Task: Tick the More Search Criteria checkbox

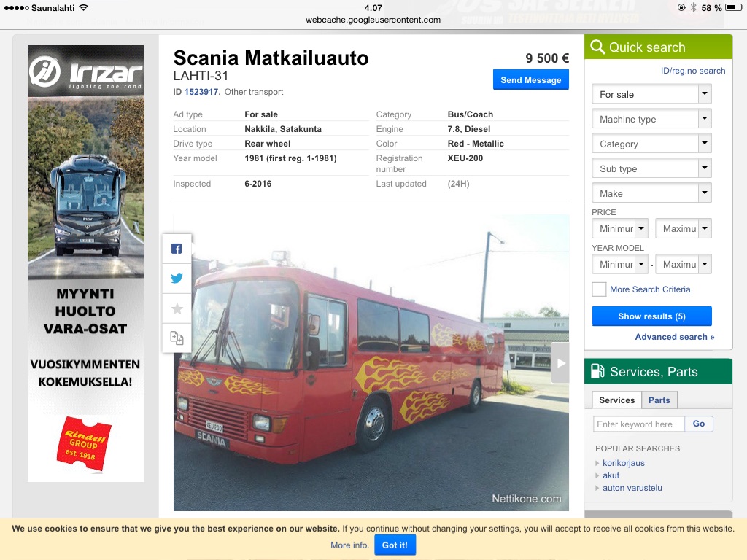Action: point(599,289)
